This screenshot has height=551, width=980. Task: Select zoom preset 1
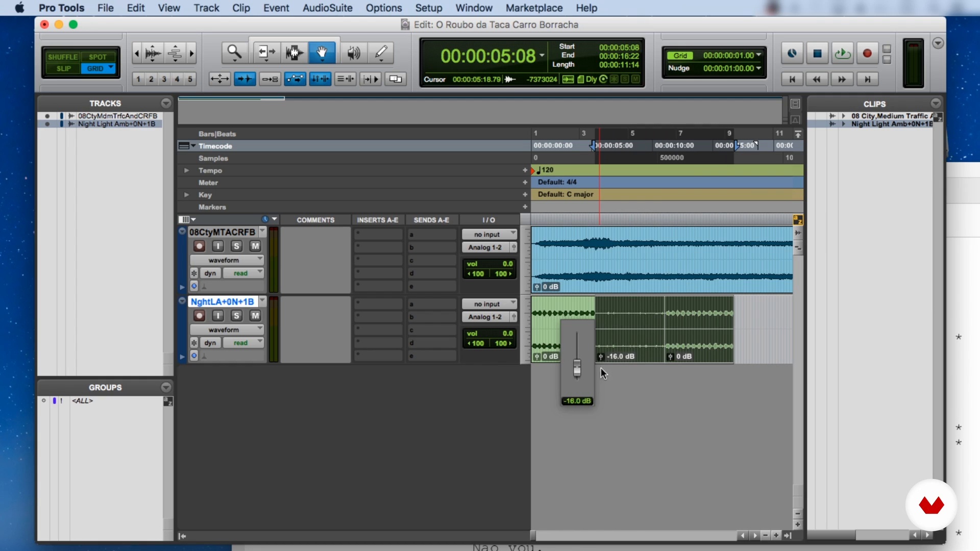coord(138,79)
